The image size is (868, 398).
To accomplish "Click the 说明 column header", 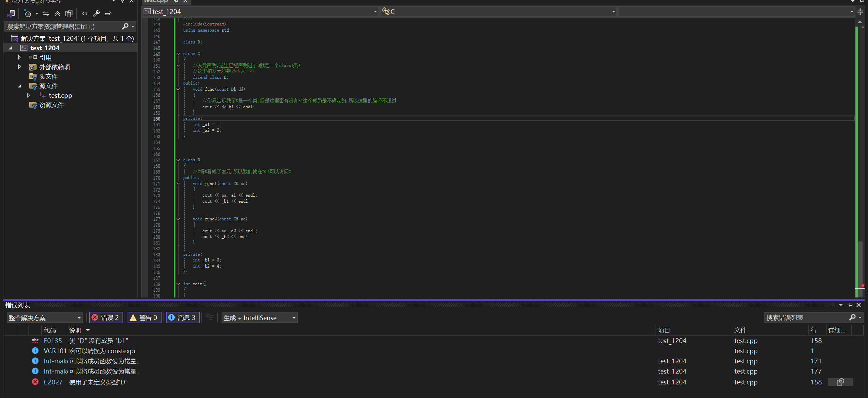I will click(75, 330).
